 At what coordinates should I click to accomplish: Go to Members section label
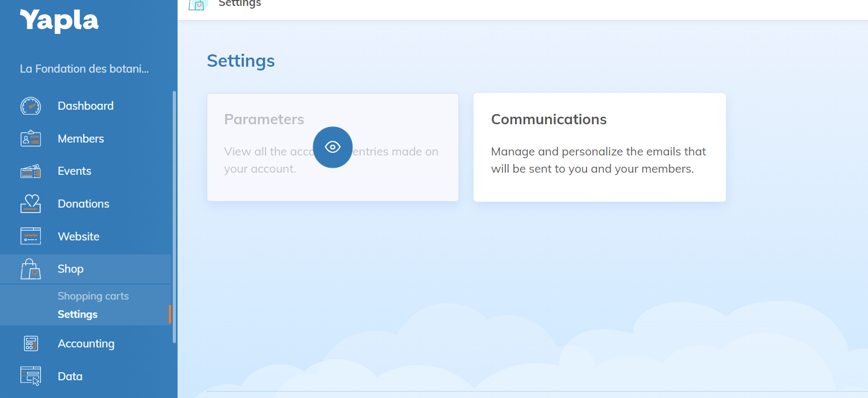coord(81,139)
